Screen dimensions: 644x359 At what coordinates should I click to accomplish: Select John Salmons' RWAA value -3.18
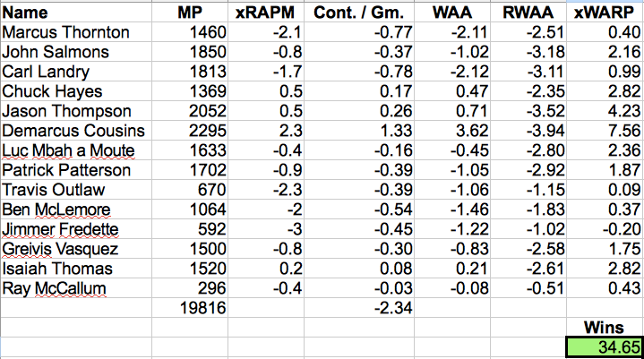click(528, 52)
